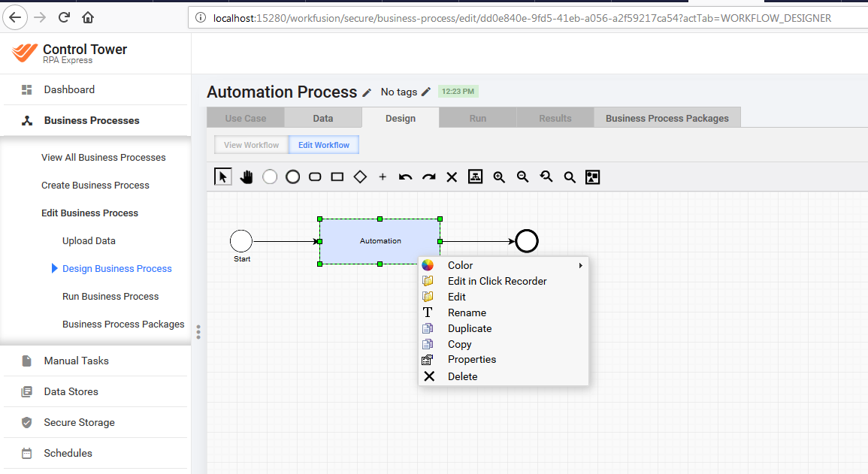Open Create Business Process
This screenshot has width=868, height=474.
pos(95,186)
